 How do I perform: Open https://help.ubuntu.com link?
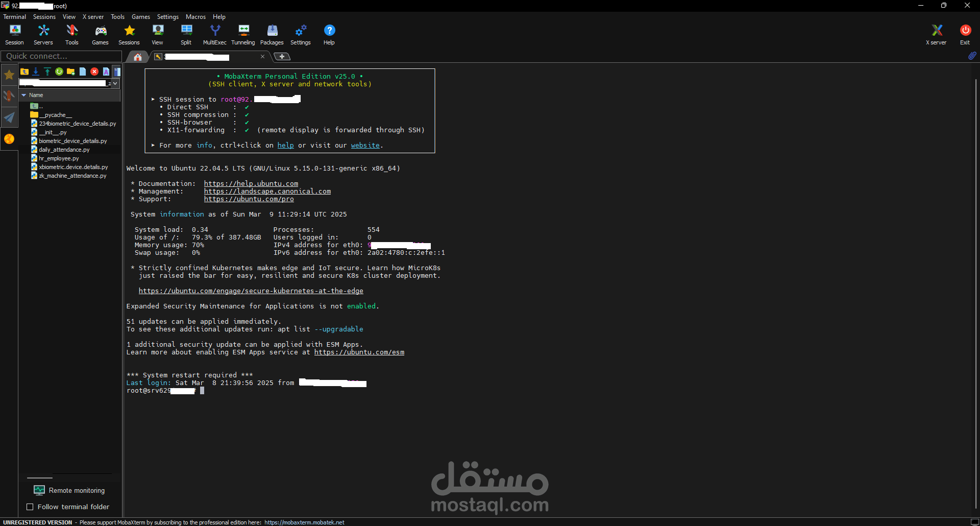click(x=251, y=184)
